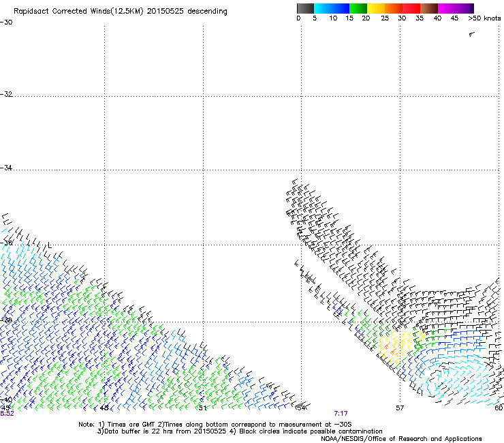Click the legend label '40'

coord(437,18)
